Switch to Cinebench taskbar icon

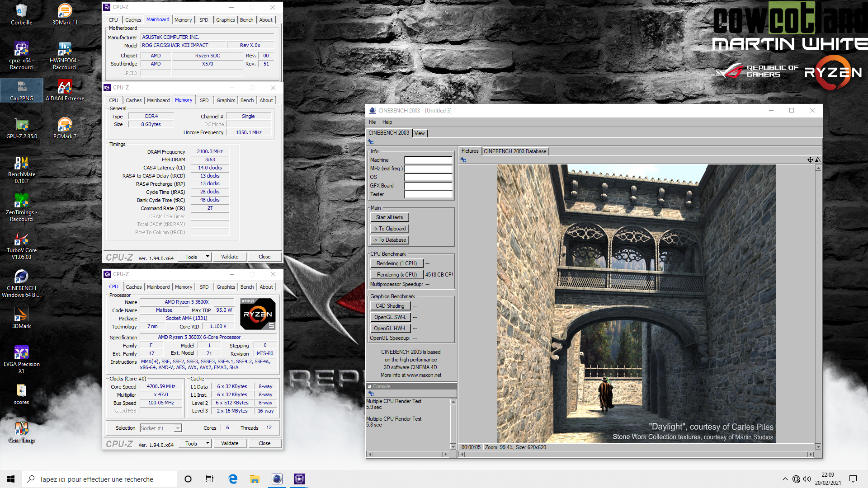(277, 479)
